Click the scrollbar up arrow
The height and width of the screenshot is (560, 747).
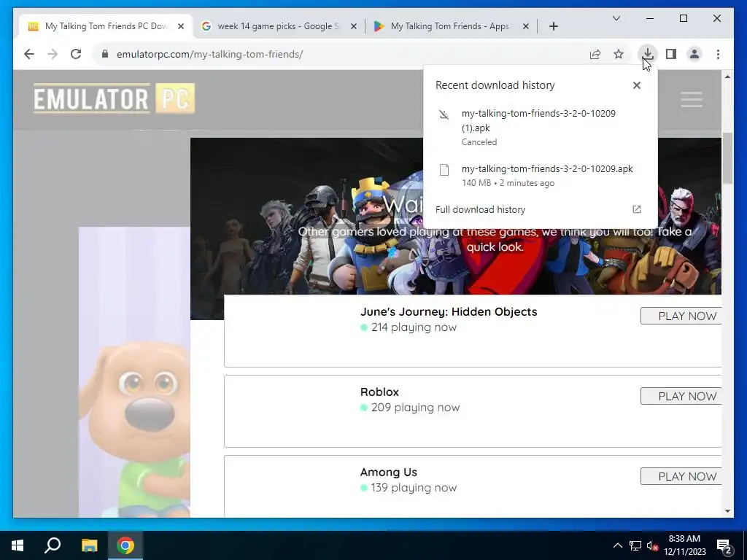727,76
